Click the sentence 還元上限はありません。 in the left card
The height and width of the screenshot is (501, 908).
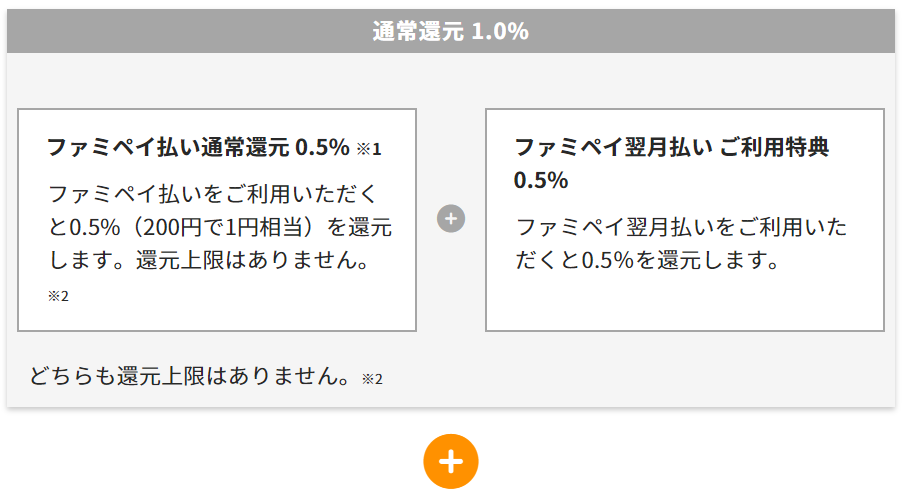pyautogui.click(x=253, y=261)
